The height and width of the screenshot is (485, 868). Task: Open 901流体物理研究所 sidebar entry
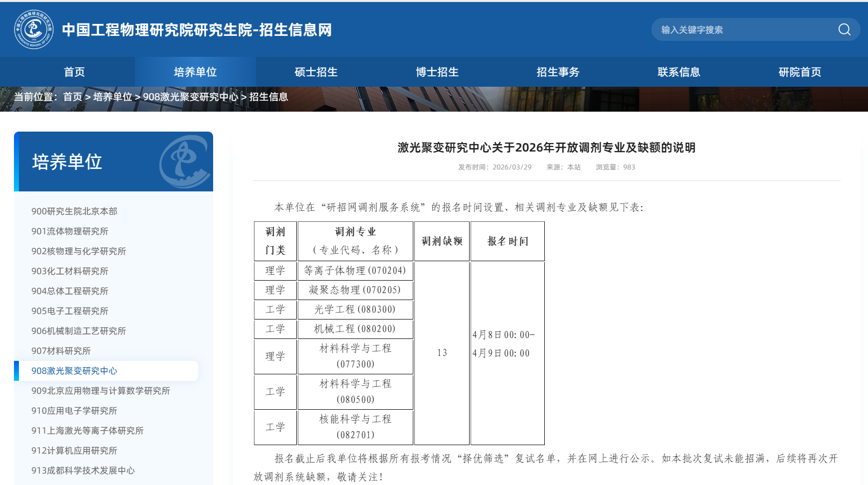pyautogui.click(x=70, y=231)
